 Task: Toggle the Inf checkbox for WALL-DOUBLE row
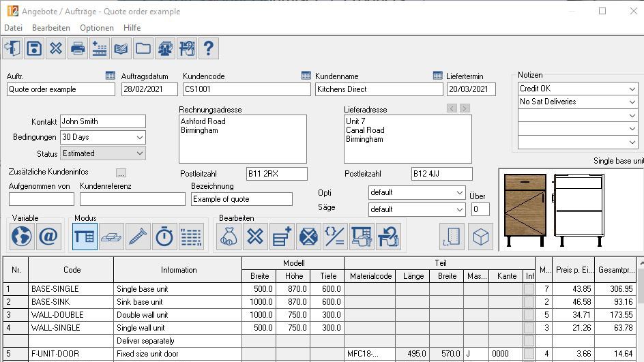[529, 315]
